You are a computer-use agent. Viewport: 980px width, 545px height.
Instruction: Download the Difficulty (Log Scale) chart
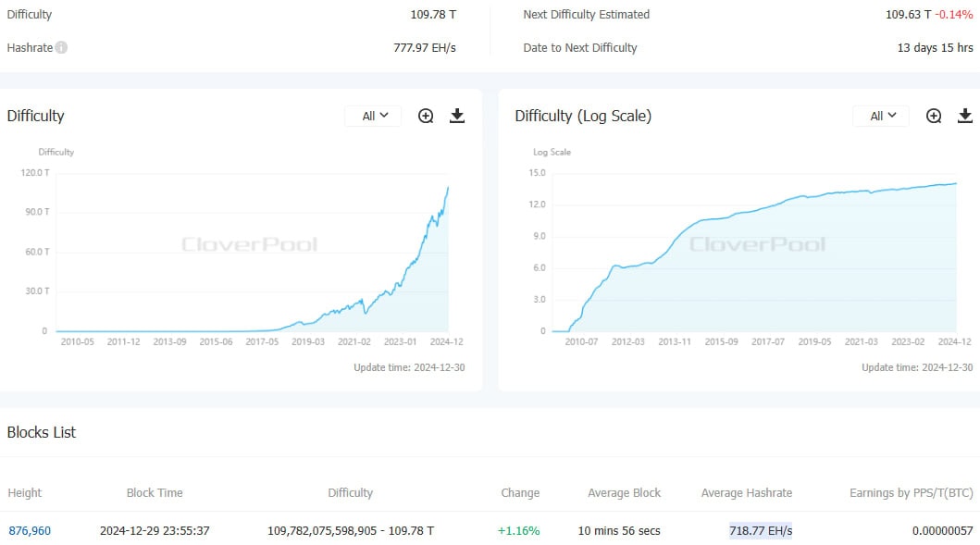(964, 116)
